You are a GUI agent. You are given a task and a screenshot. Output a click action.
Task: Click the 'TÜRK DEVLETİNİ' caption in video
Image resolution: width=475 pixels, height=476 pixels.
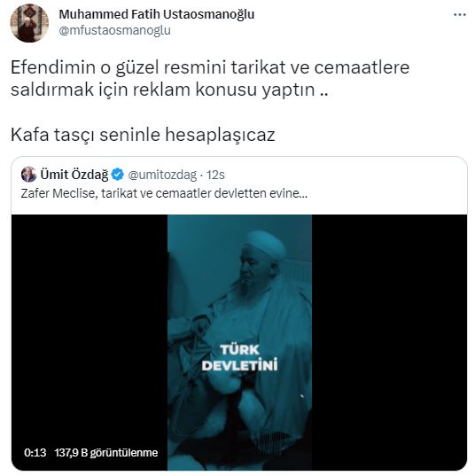[240, 357]
